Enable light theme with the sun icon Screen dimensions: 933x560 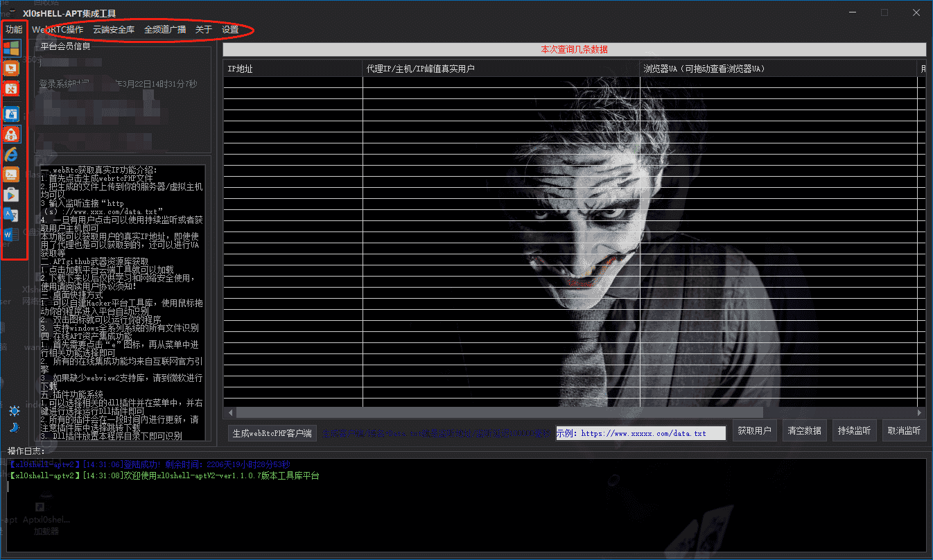(14, 411)
